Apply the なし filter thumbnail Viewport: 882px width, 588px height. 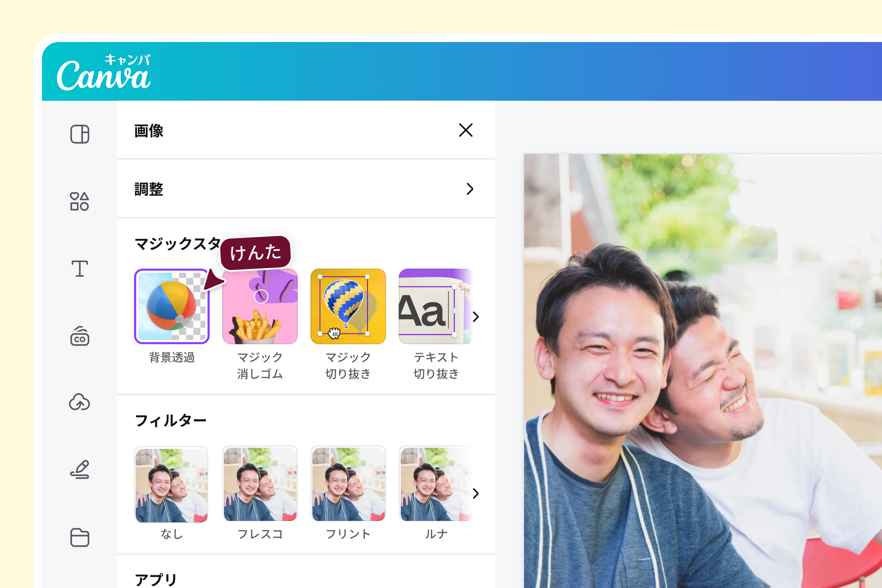[171, 484]
